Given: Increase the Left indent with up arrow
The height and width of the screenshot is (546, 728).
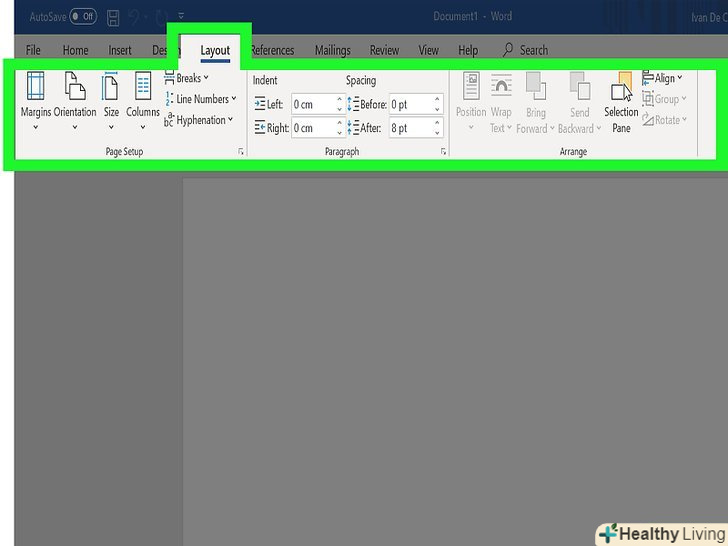Looking at the screenshot, I should [x=340, y=99].
